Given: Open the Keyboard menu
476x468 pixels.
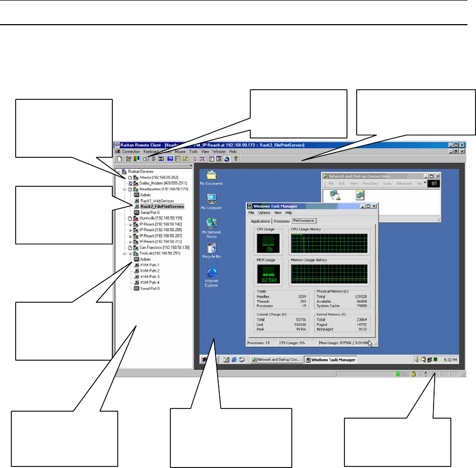Looking at the screenshot, I should coord(151,152).
